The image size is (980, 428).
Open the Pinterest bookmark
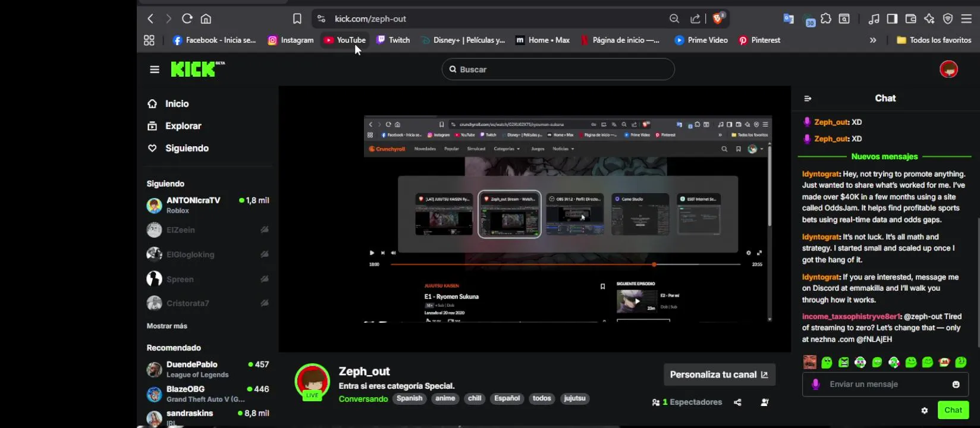(x=759, y=40)
